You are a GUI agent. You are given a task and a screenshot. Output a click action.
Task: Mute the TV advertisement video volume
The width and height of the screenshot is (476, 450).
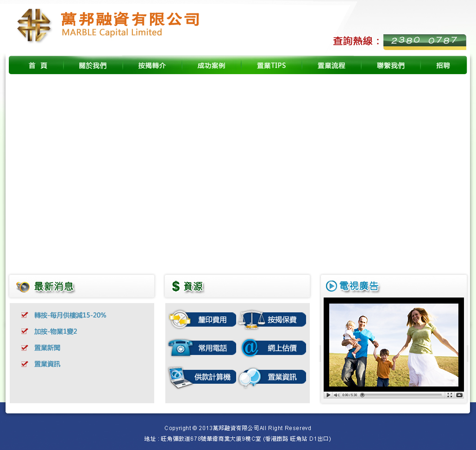pyautogui.click(x=337, y=395)
